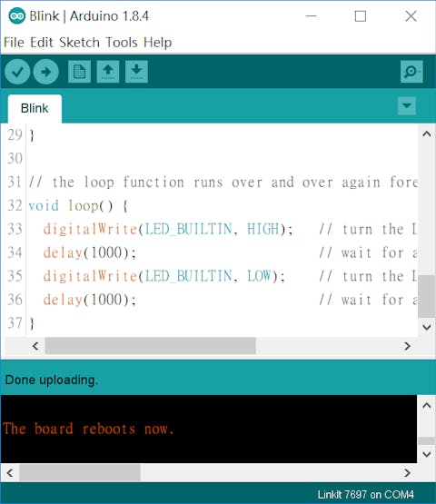Click the code editor scroll-up arrow
Screen dimensions: 436x504
pyautogui.click(x=427, y=133)
